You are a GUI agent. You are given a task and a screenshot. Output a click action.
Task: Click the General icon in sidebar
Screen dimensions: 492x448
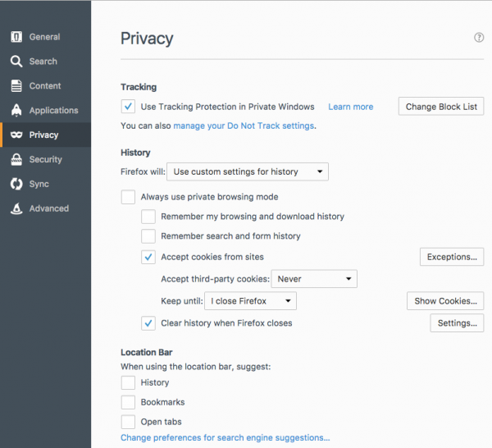pyautogui.click(x=16, y=37)
